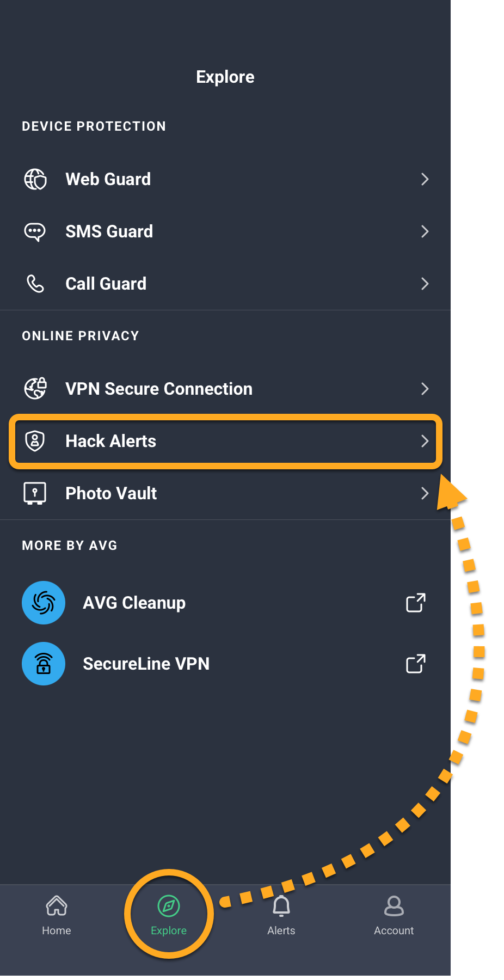Click the SMS Guard speech bubble icon

35,231
